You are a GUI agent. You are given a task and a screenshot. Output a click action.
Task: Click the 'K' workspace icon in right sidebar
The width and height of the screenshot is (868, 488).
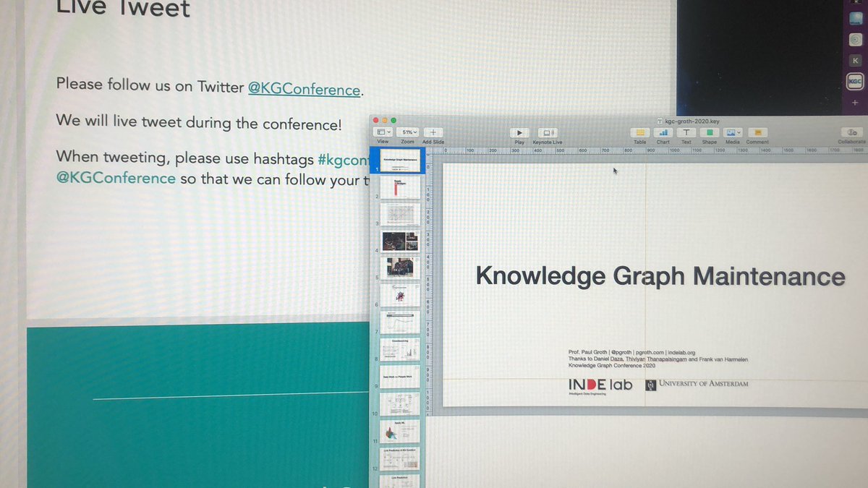855,61
